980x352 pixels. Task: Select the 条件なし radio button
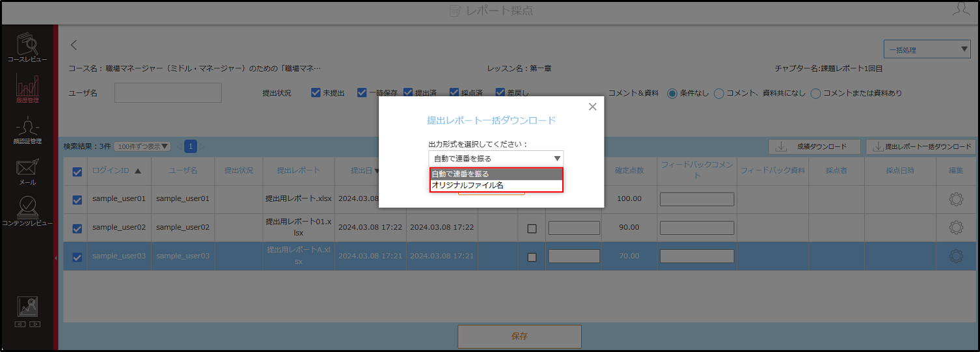point(672,93)
